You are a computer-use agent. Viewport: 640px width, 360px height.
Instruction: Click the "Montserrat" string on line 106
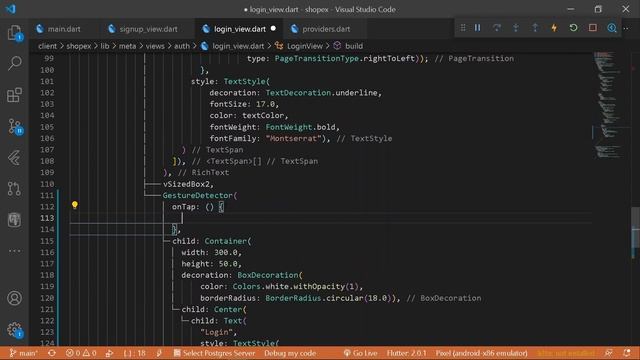coord(293,138)
